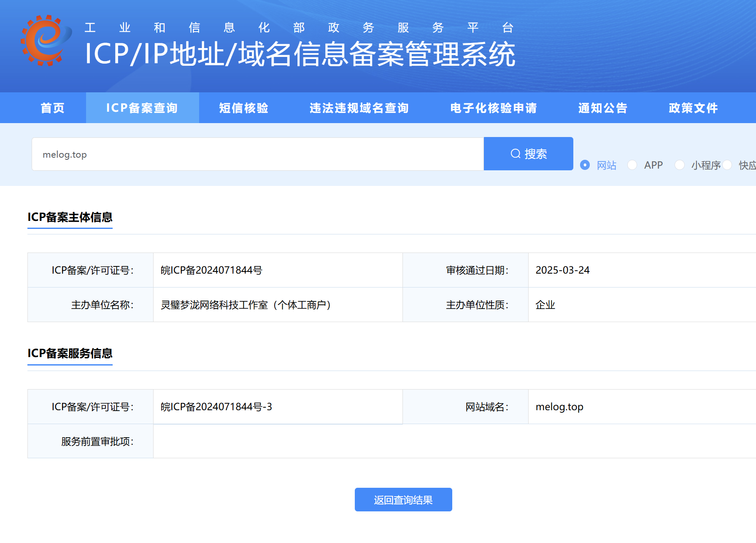The image size is (756, 543).
Task: Click the 工业和信息化部政务服务平台 subtitle
Action: click(x=299, y=28)
